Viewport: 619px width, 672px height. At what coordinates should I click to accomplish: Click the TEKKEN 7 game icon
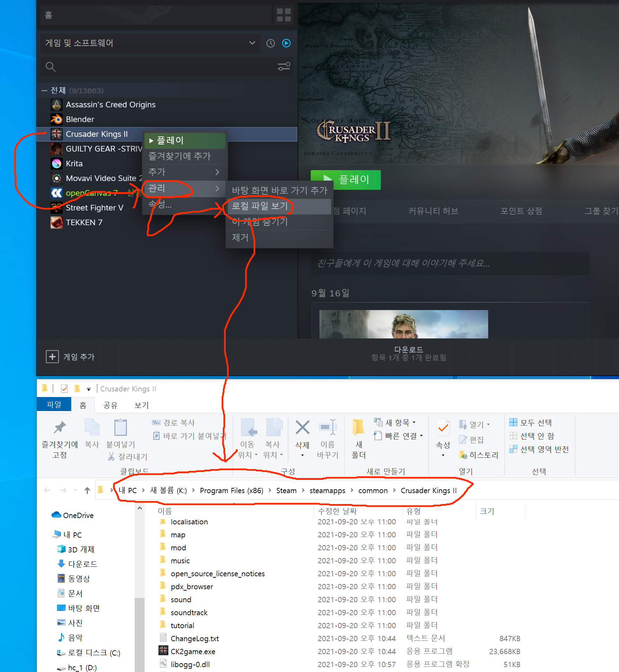[56, 222]
